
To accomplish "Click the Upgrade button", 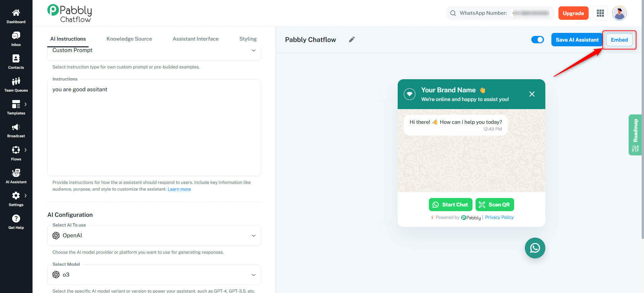I will click(574, 13).
